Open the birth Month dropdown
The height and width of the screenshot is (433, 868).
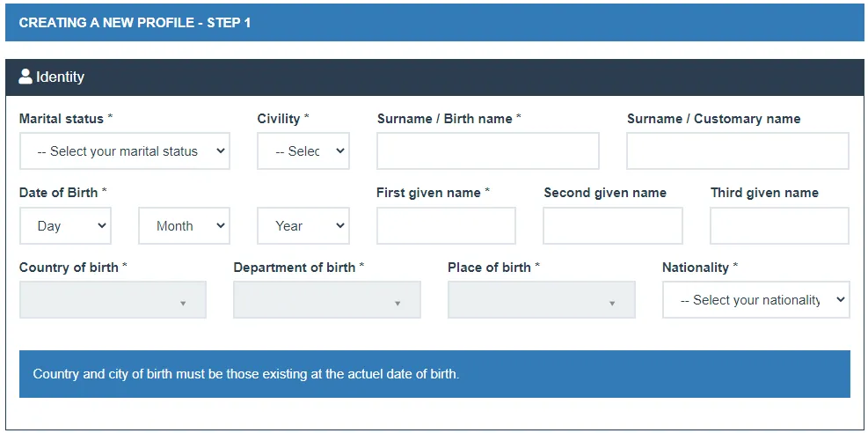(x=184, y=226)
